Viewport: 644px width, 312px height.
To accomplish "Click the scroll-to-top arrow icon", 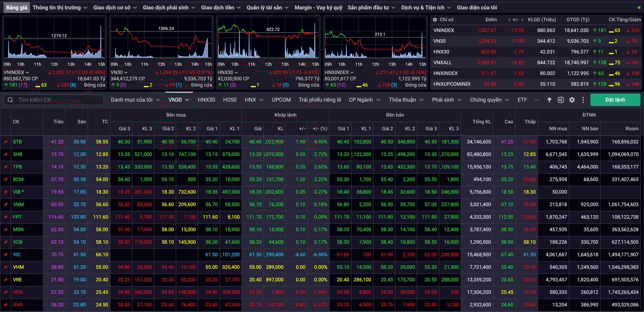I will point(549,100).
